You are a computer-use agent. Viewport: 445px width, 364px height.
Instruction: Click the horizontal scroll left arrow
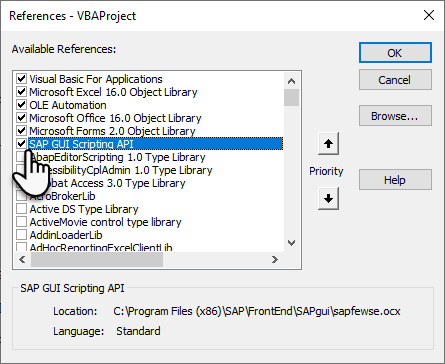pos(23,259)
